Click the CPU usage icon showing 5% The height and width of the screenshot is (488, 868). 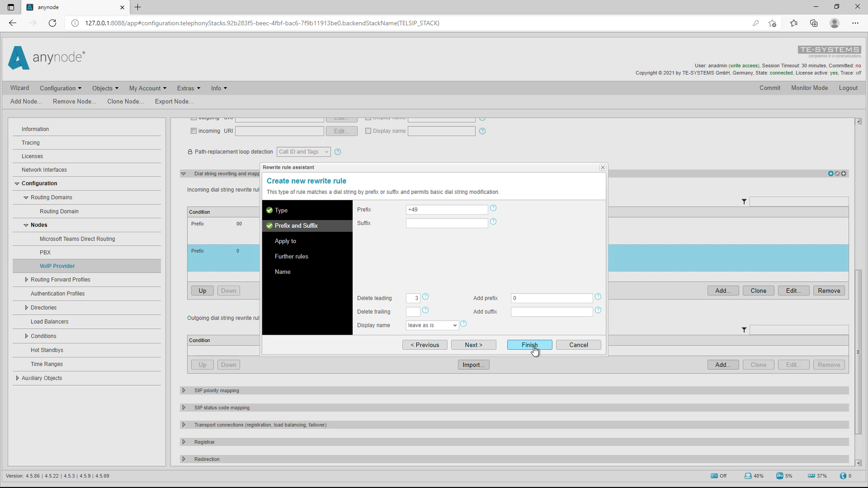tap(780, 476)
